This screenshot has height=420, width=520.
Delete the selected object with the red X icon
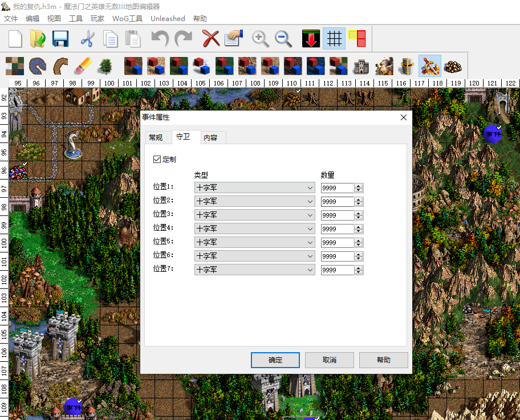coord(211,38)
